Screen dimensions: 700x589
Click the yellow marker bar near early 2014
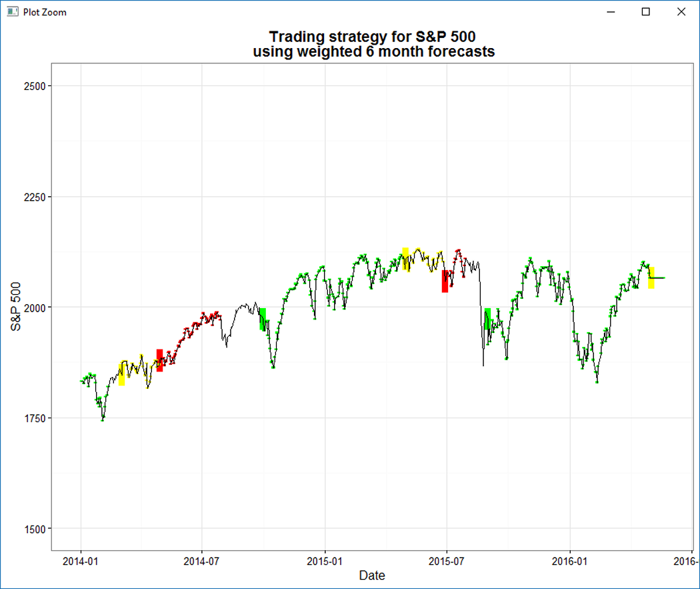click(121, 375)
